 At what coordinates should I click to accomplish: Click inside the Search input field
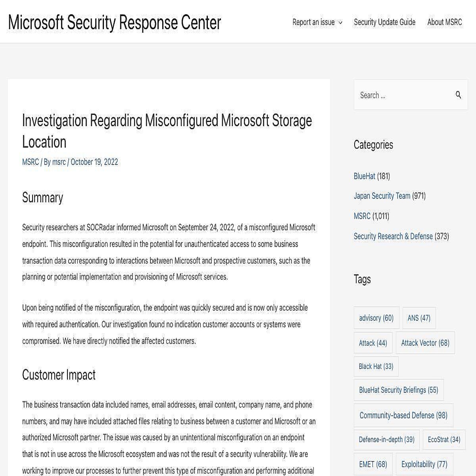401,95
